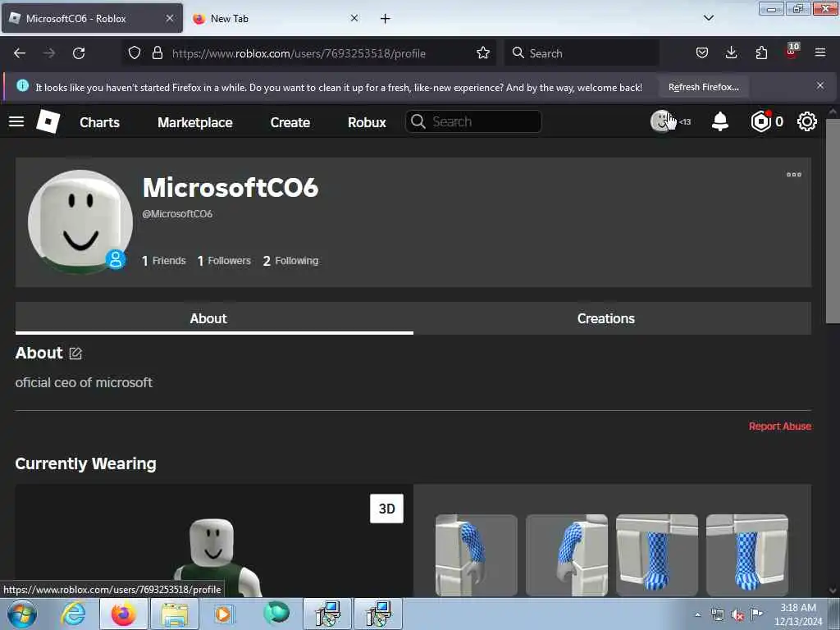The height and width of the screenshot is (630, 840).
Task: Toggle the 3D avatar view button
Action: pos(387,509)
